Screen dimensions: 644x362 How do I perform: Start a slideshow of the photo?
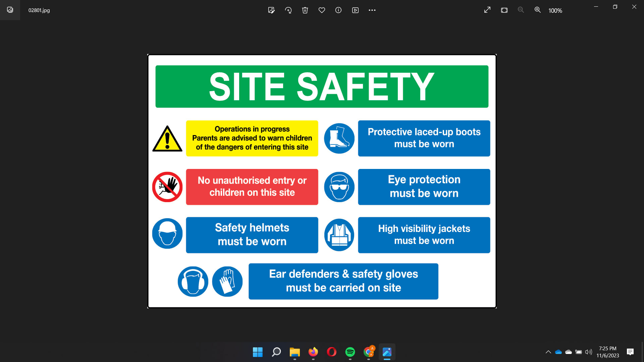355,10
